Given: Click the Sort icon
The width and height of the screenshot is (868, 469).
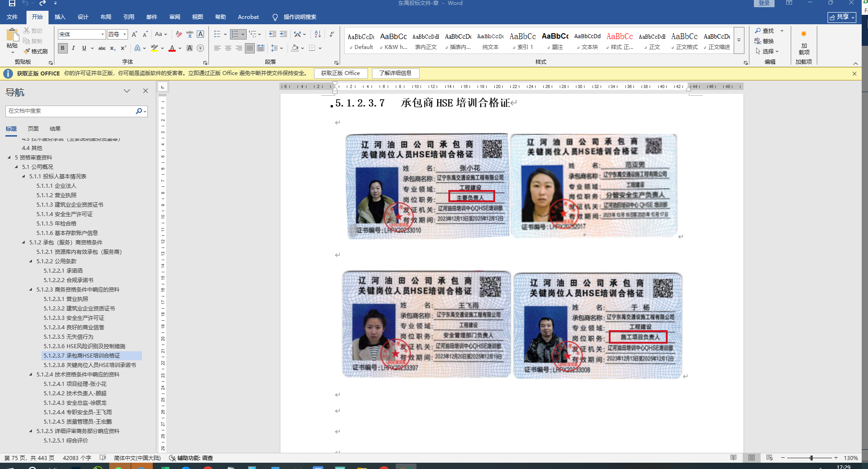Looking at the screenshot, I should point(318,34).
